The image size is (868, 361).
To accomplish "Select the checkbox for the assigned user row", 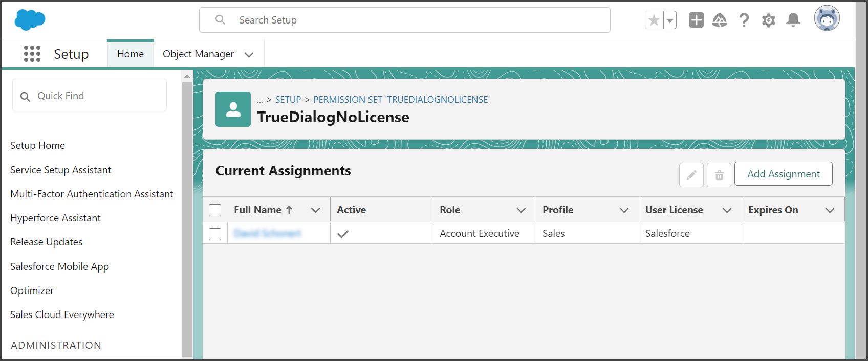I will (215, 234).
